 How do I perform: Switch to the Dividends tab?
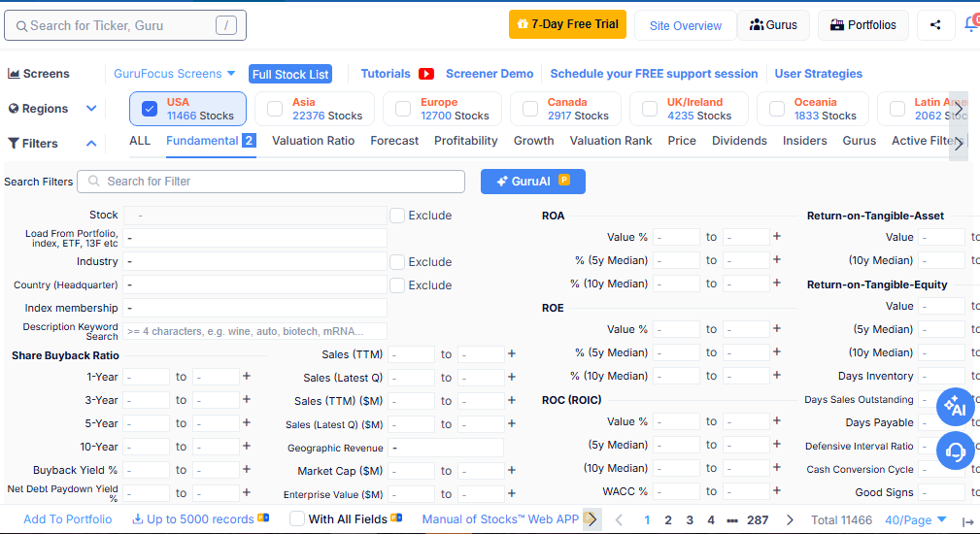[x=739, y=141]
